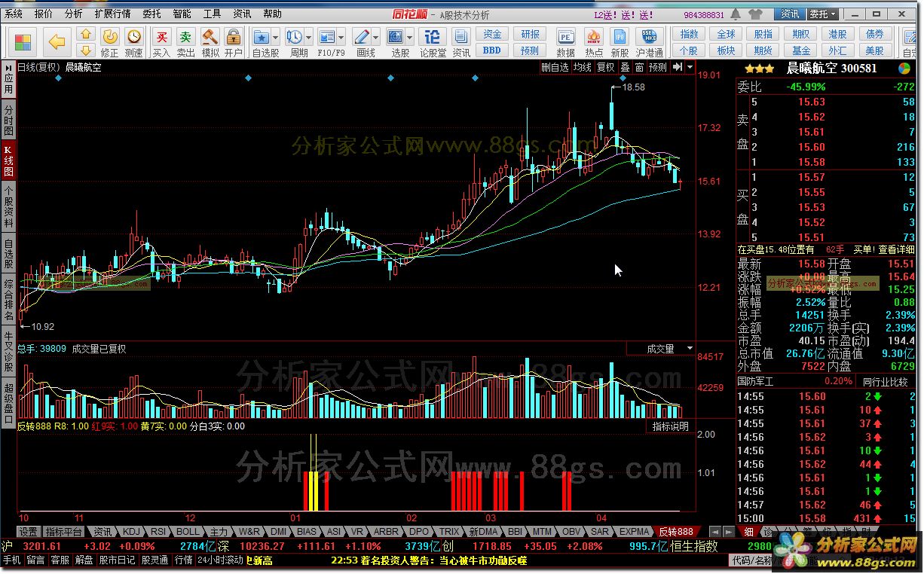
Task: Open the 智能 menu
Action: [x=182, y=14]
